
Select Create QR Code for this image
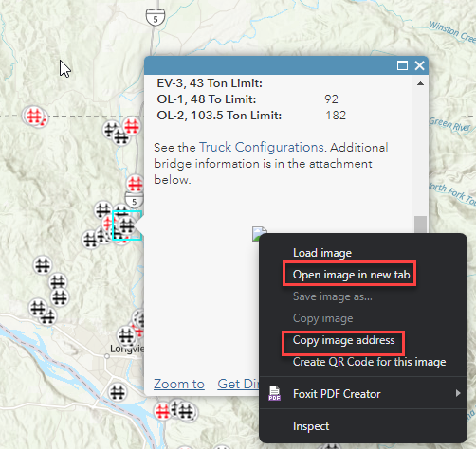(x=369, y=362)
